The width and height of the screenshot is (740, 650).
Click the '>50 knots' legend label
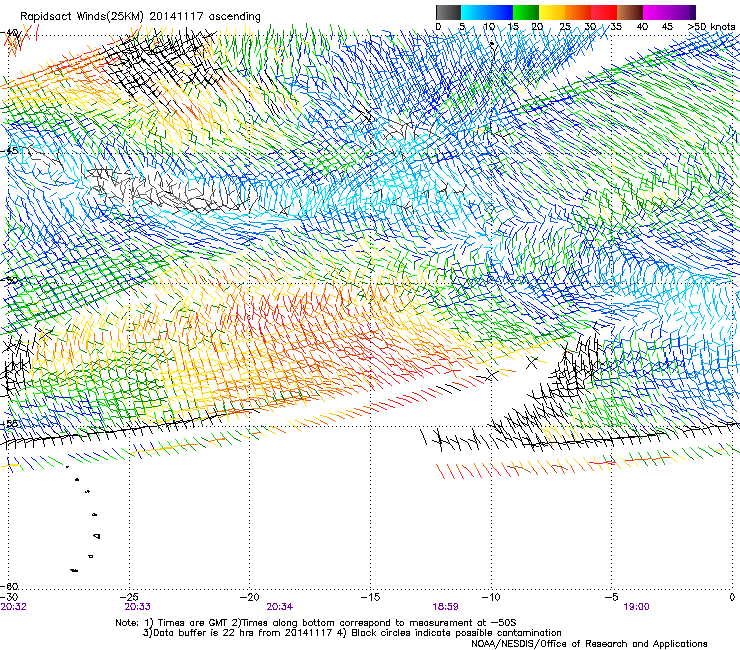(711, 27)
